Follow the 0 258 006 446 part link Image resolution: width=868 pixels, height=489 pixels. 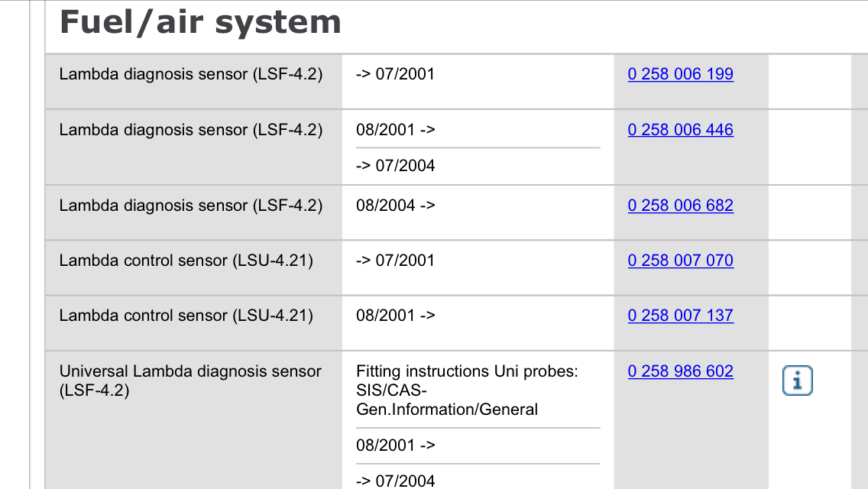[x=680, y=130]
